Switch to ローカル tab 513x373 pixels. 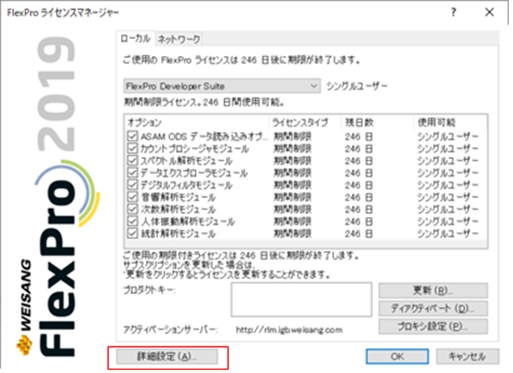pos(135,38)
